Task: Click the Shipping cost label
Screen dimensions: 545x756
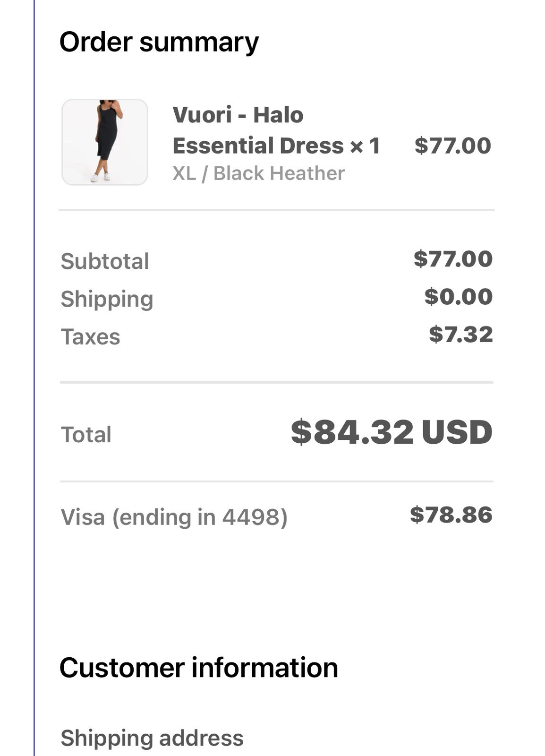Action: coord(107,299)
